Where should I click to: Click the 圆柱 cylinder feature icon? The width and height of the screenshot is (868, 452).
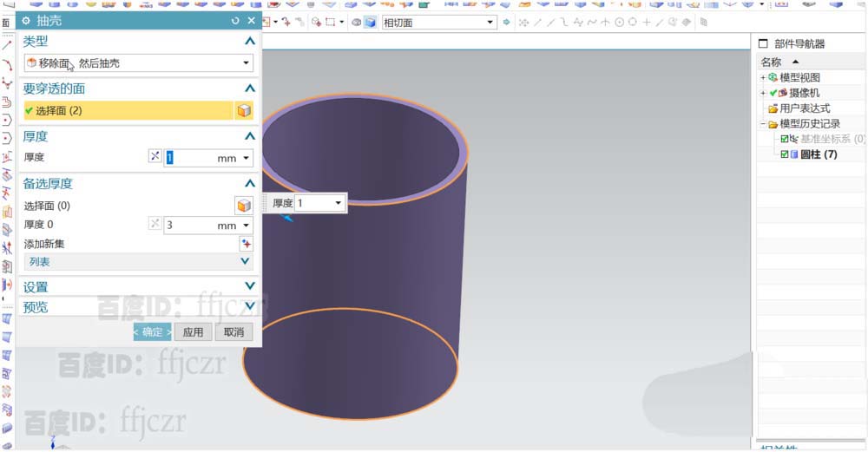tap(794, 154)
